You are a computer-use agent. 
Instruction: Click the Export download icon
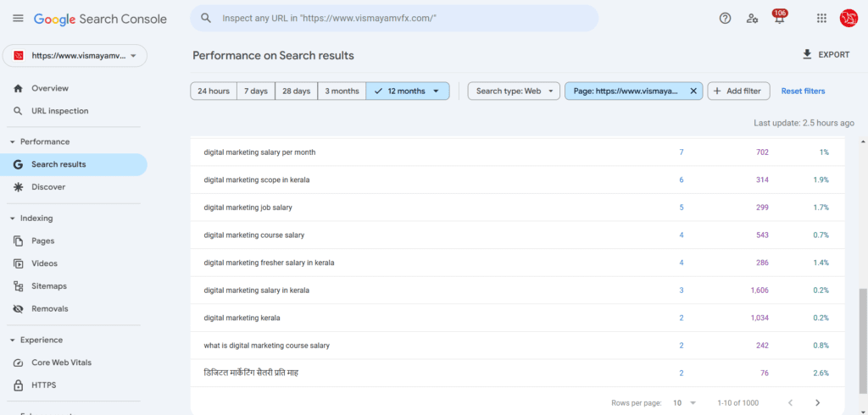(807, 54)
